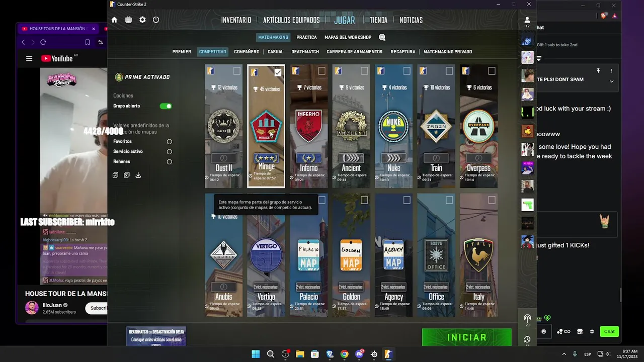This screenshot has width=644, height=362.
Task: Open the broadcast antenna icon in sidebar
Action: 527,318
